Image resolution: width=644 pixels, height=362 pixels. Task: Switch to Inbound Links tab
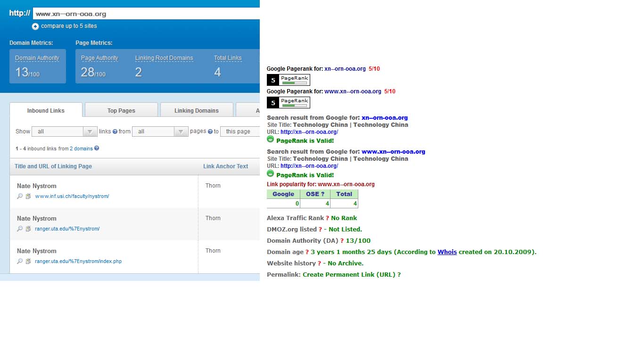(46, 110)
